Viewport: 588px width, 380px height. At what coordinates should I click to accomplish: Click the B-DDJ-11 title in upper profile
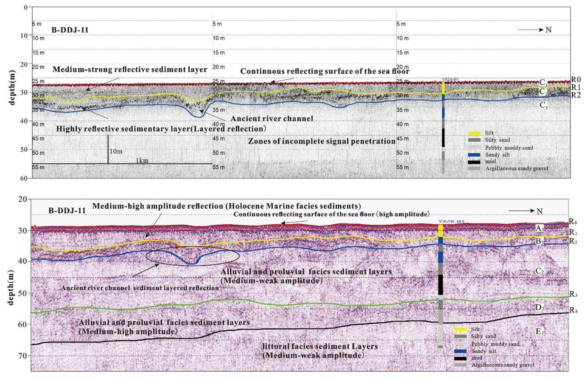[x=70, y=30]
